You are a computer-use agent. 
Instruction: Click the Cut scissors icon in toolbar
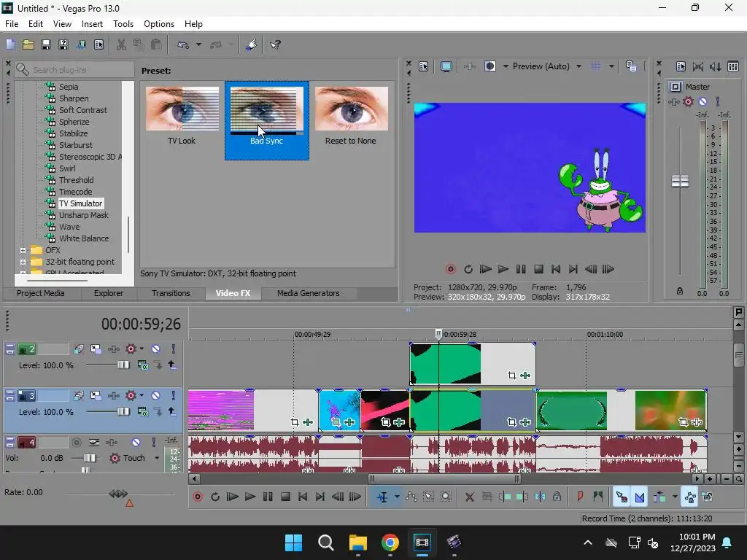pyautogui.click(x=121, y=44)
